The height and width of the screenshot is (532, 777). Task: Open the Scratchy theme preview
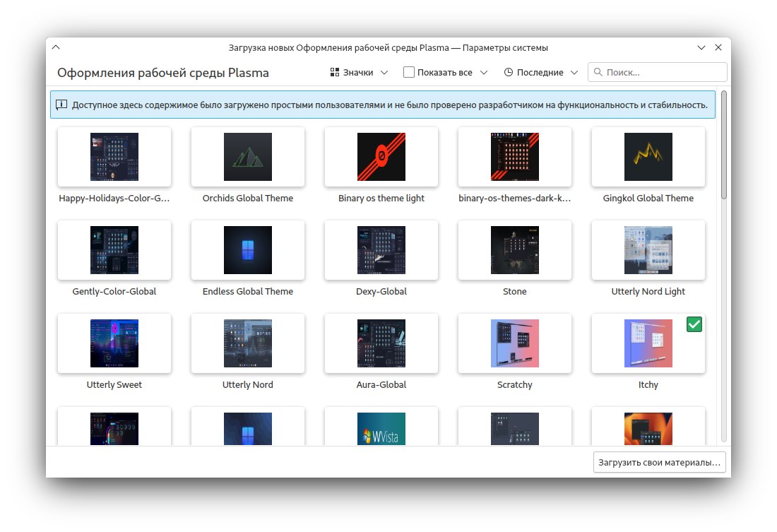pos(515,343)
